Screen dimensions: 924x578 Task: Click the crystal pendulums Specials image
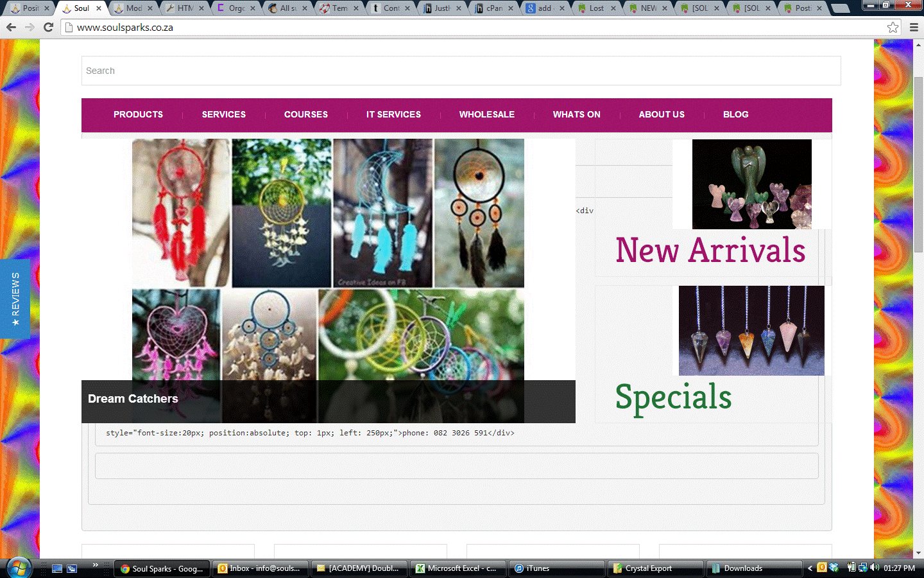click(751, 331)
